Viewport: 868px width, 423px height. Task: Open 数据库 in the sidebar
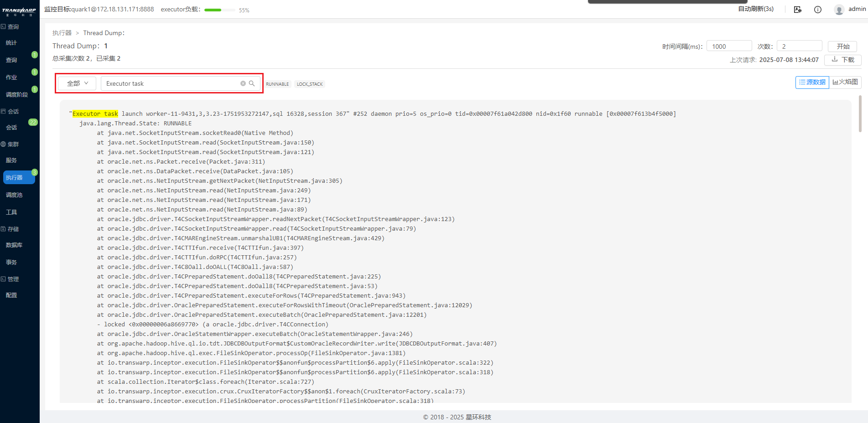pos(14,245)
